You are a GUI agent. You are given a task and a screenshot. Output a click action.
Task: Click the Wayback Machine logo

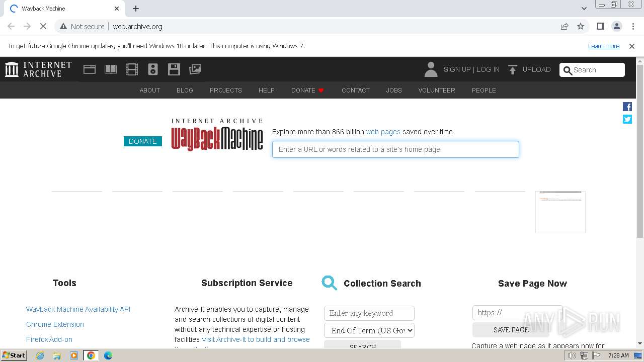coord(217,135)
